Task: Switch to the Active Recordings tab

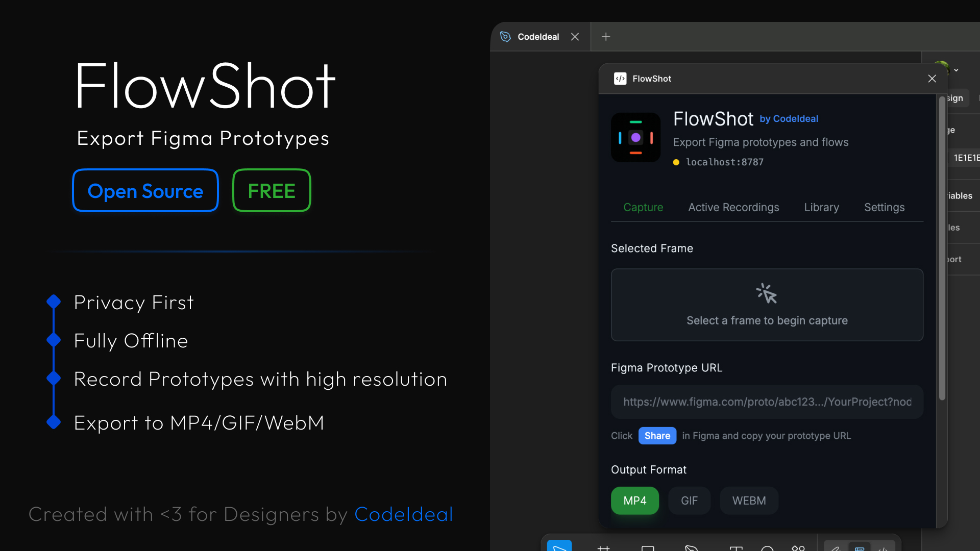Action: point(733,207)
